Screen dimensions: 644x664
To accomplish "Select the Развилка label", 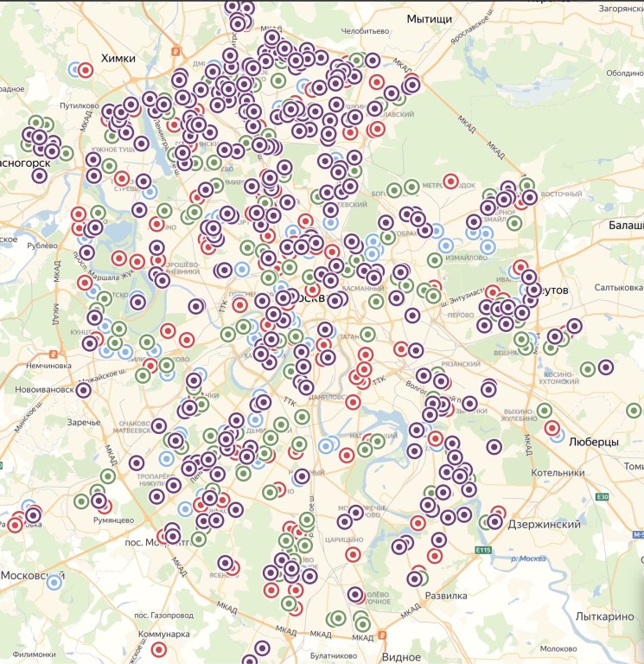I will (x=446, y=596).
